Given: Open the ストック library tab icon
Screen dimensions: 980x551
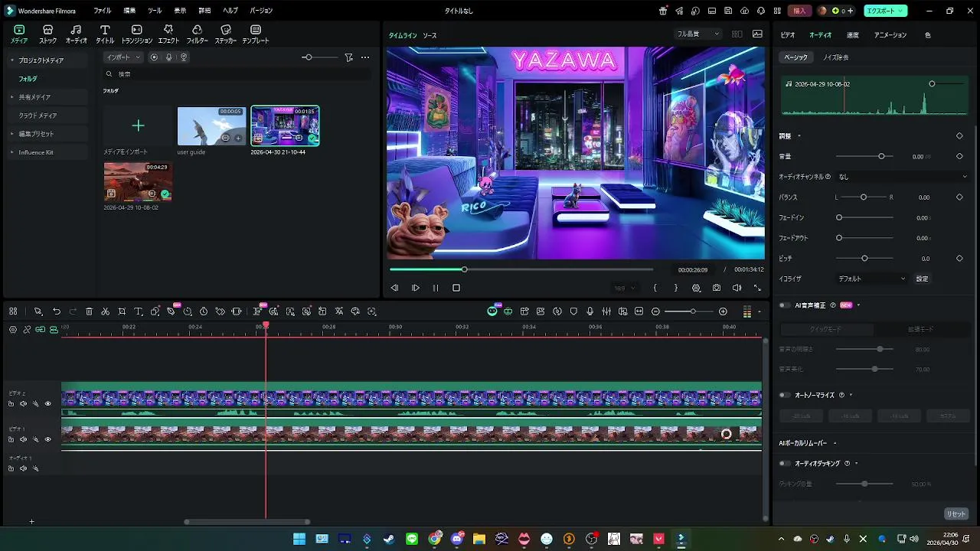Looking at the screenshot, I should tap(47, 30).
